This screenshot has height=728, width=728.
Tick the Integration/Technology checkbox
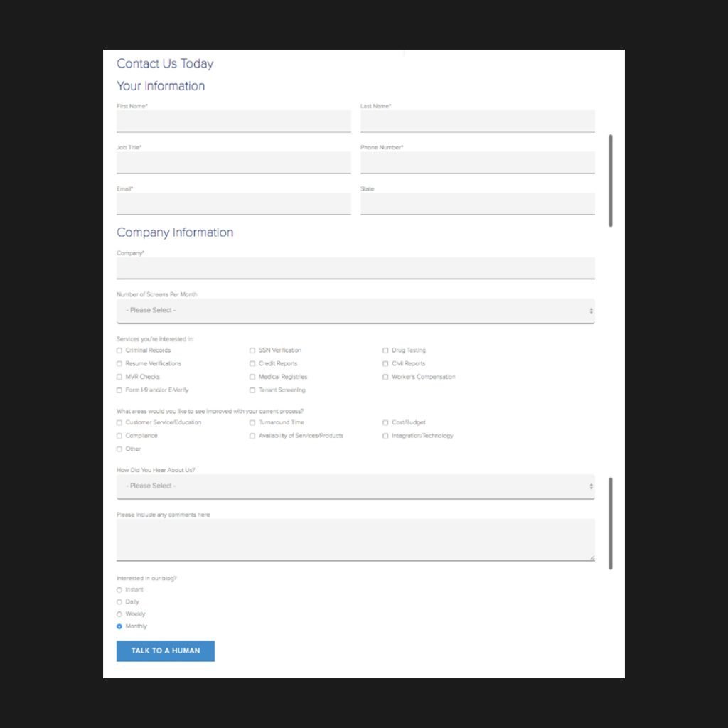[385, 436]
